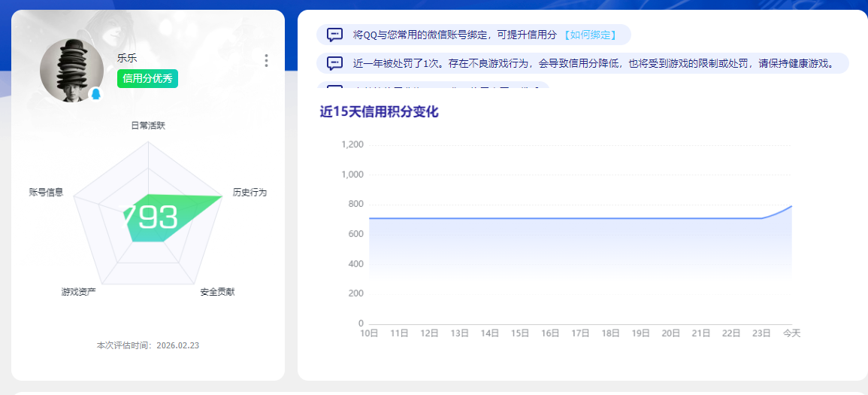Click the 400 value on the y-axis
868x395 pixels.
pos(357,263)
